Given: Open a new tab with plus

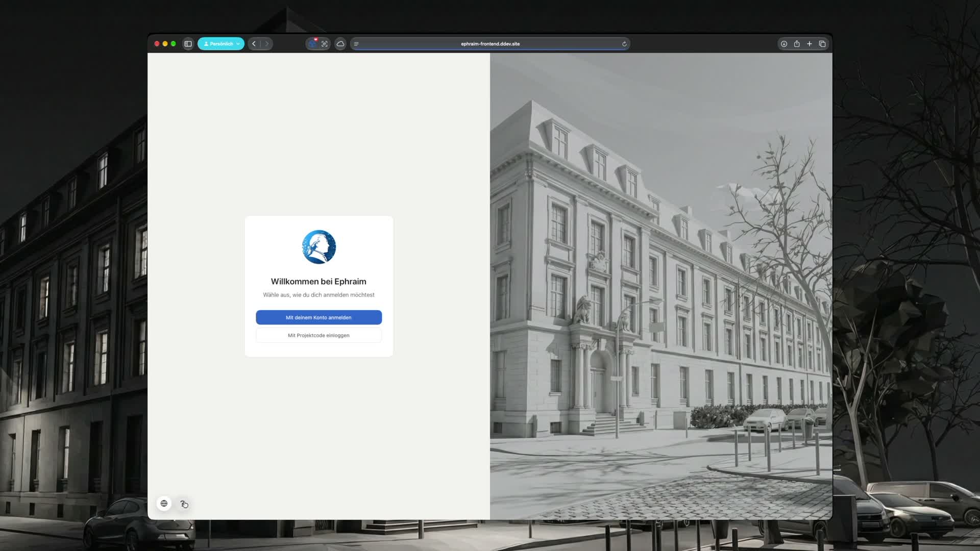Looking at the screenshot, I should (810, 44).
